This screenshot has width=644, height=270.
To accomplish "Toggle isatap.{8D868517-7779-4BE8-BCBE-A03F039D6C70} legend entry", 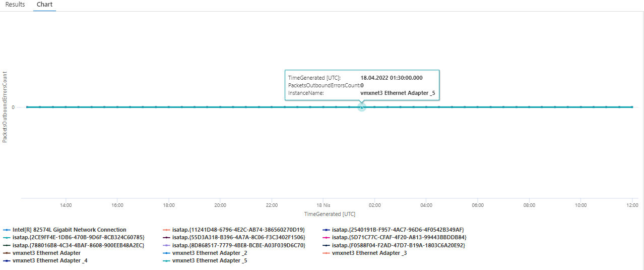I will 234,245.
